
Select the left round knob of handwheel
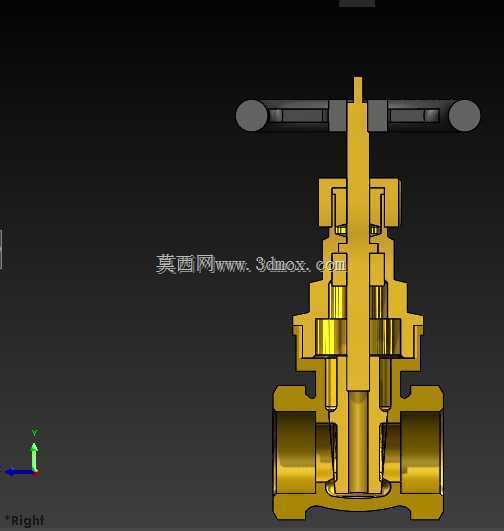[x=251, y=115]
